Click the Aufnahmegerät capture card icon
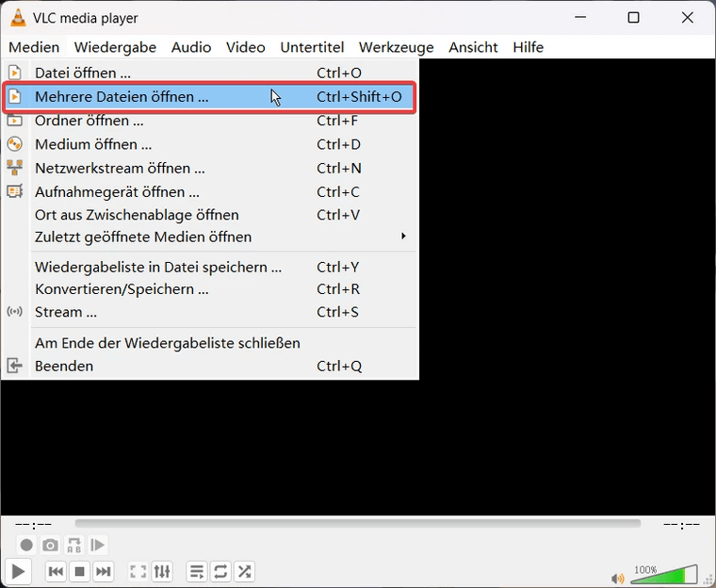The image size is (716, 588). [x=15, y=191]
